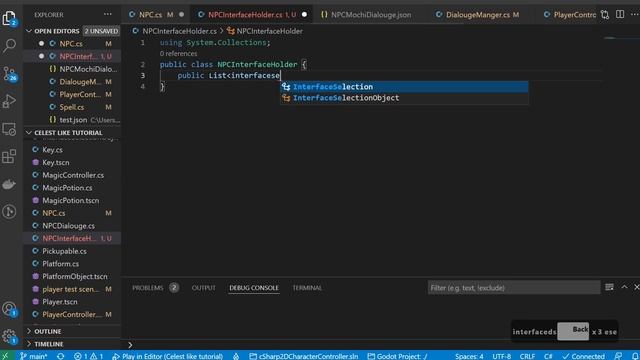640x360 pixels.
Task: Switch to the PlayerContro tab
Action: 569,15
